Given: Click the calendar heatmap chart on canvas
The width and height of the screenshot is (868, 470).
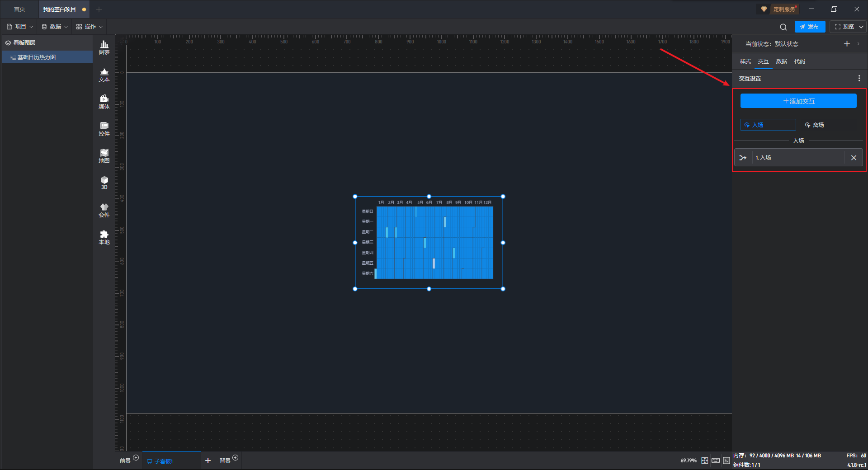Looking at the screenshot, I should [429, 243].
